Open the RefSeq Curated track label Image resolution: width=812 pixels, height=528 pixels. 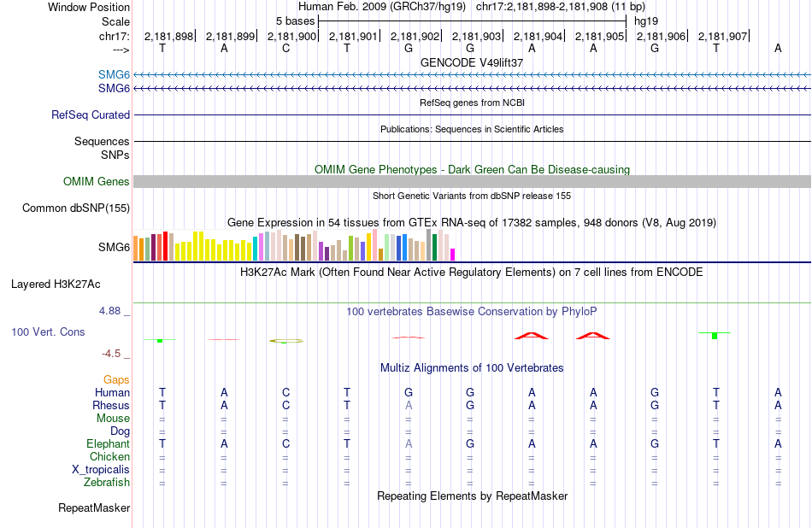pyautogui.click(x=91, y=115)
